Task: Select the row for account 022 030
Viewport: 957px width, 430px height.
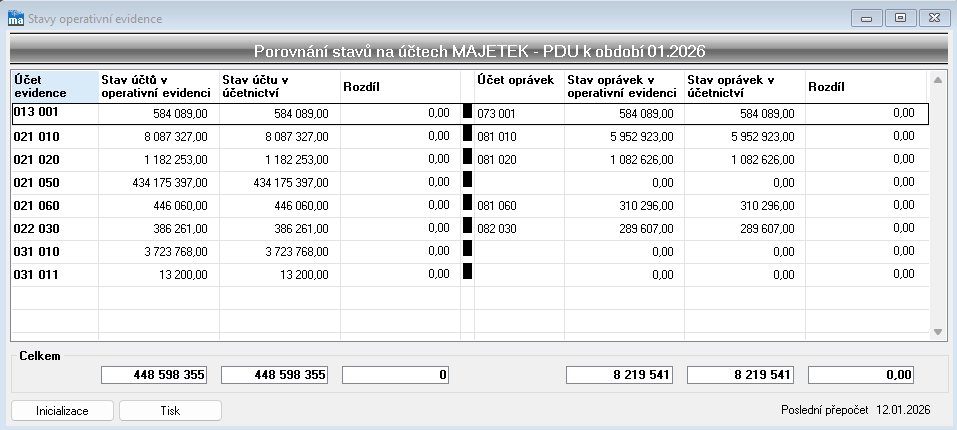Action: 470,229
